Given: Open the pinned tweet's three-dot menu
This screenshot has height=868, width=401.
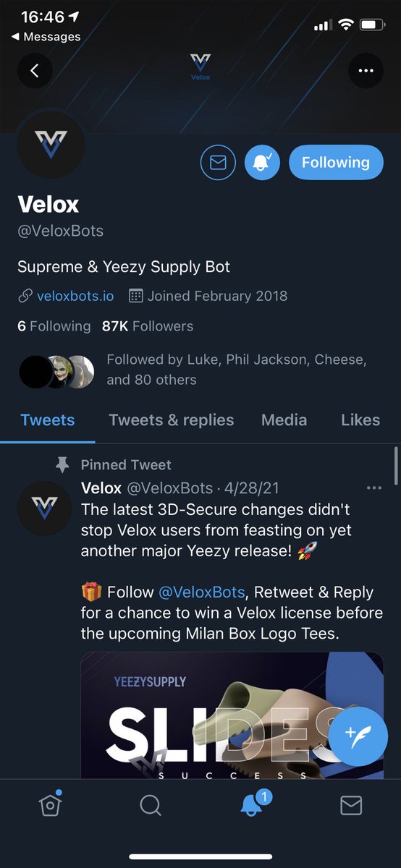Looking at the screenshot, I should (x=373, y=488).
